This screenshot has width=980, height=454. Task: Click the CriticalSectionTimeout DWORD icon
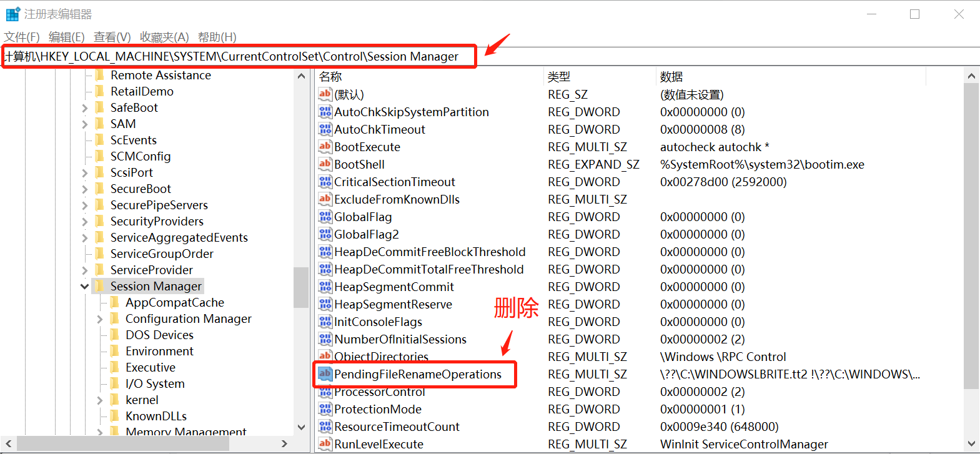point(325,182)
